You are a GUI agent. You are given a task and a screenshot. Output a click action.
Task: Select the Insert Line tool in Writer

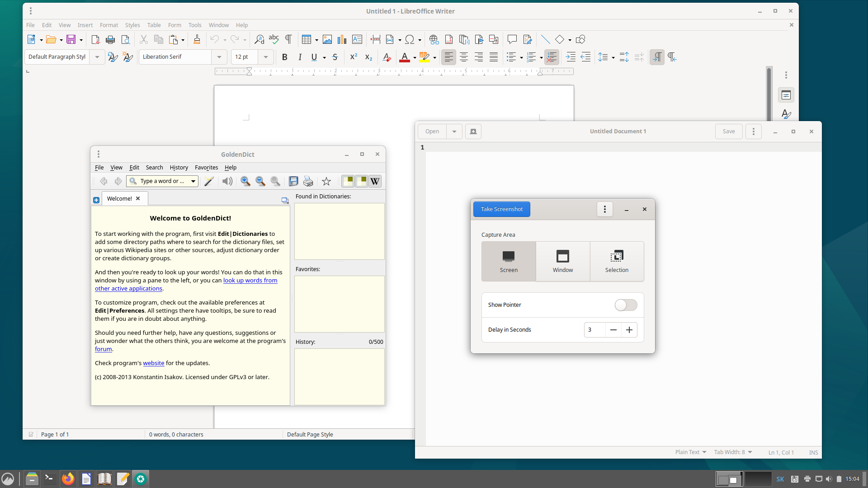coord(546,40)
